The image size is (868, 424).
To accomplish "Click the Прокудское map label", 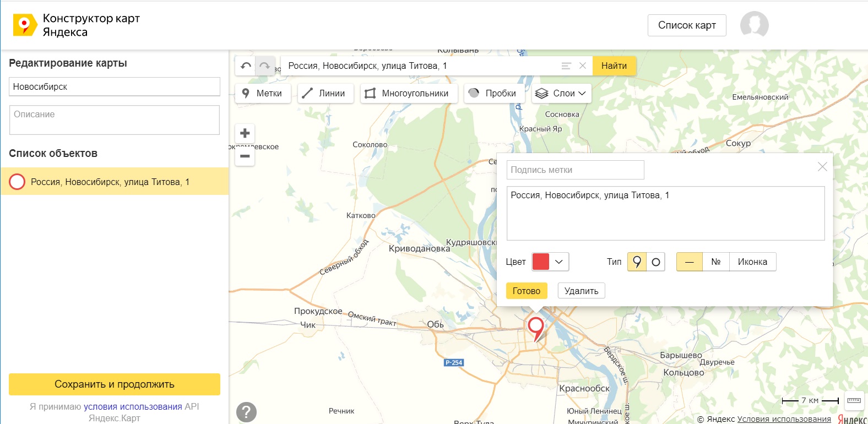I will 318,311.
